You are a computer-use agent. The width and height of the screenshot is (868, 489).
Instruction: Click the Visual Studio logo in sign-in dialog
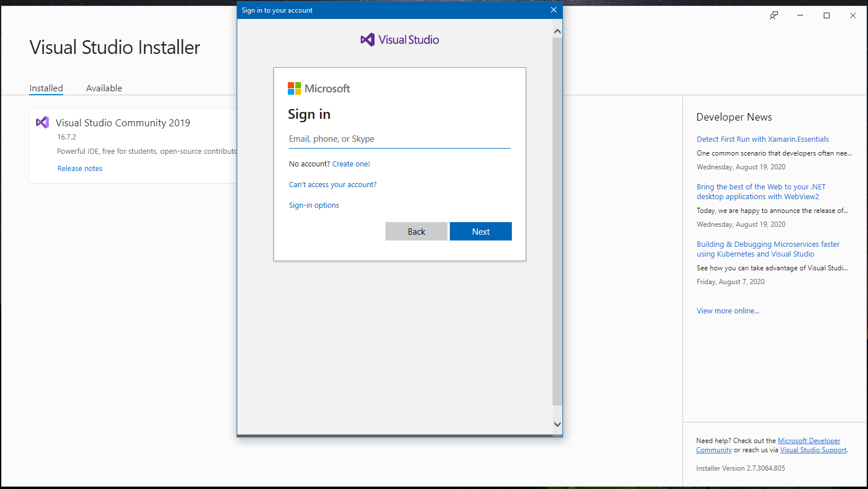coord(400,40)
